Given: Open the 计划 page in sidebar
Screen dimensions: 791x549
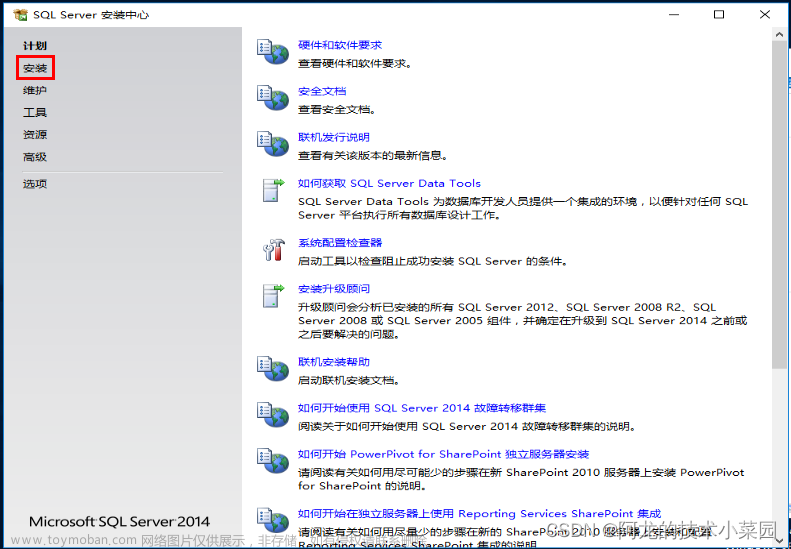Looking at the screenshot, I should pyautogui.click(x=35, y=45).
